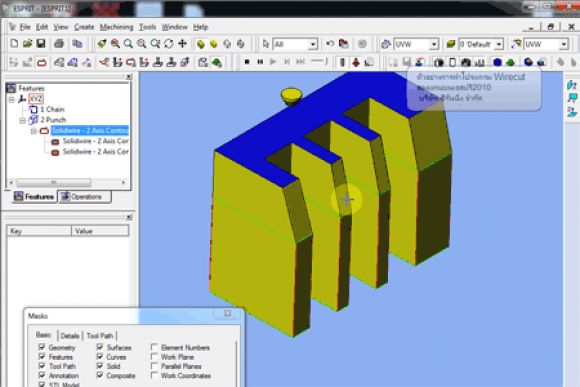Click the Save disk icon
Image resolution: width=580 pixels, height=387 pixels.
[x=41, y=44]
